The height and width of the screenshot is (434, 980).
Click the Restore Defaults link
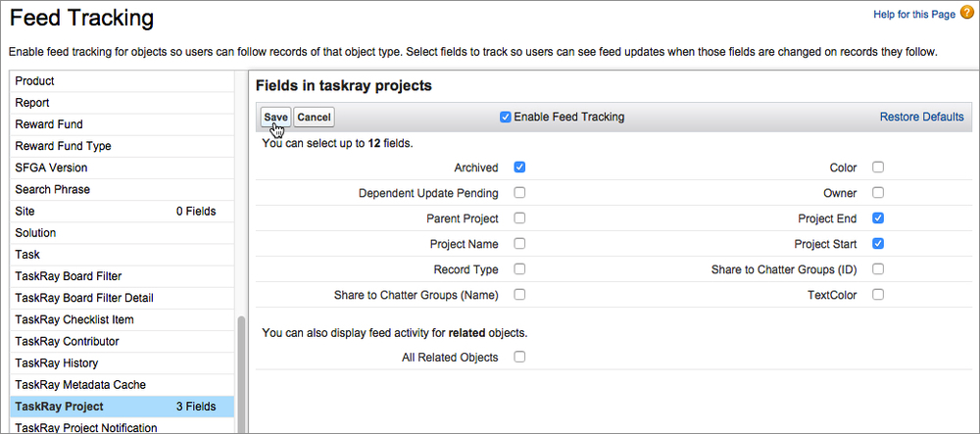click(x=922, y=117)
